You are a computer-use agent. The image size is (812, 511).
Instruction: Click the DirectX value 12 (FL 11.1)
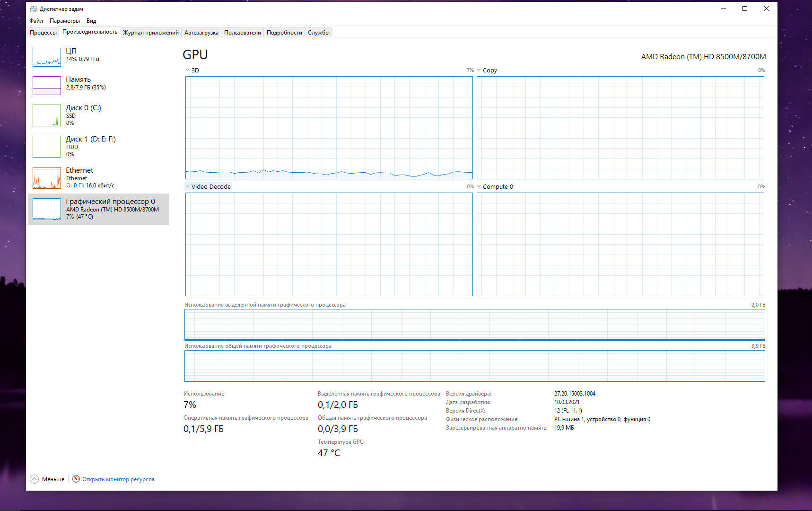(x=568, y=411)
